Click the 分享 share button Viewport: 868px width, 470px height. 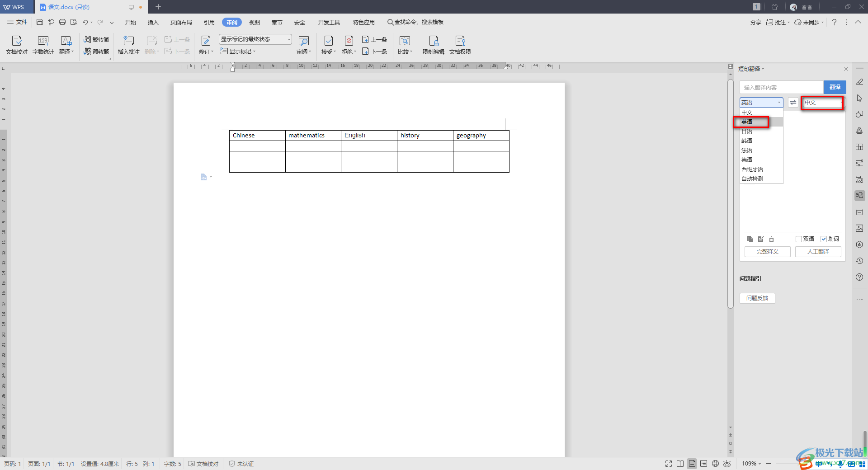click(x=756, y=22)
